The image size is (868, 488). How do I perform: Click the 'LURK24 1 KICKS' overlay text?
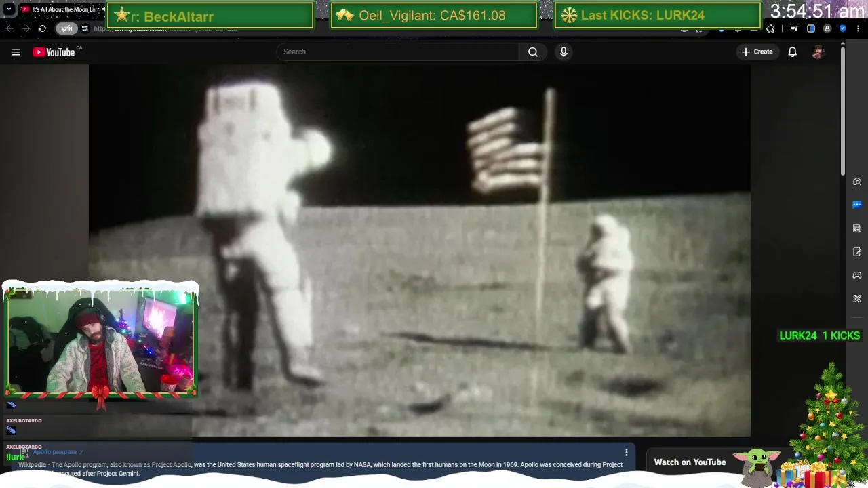coord(819,335)
